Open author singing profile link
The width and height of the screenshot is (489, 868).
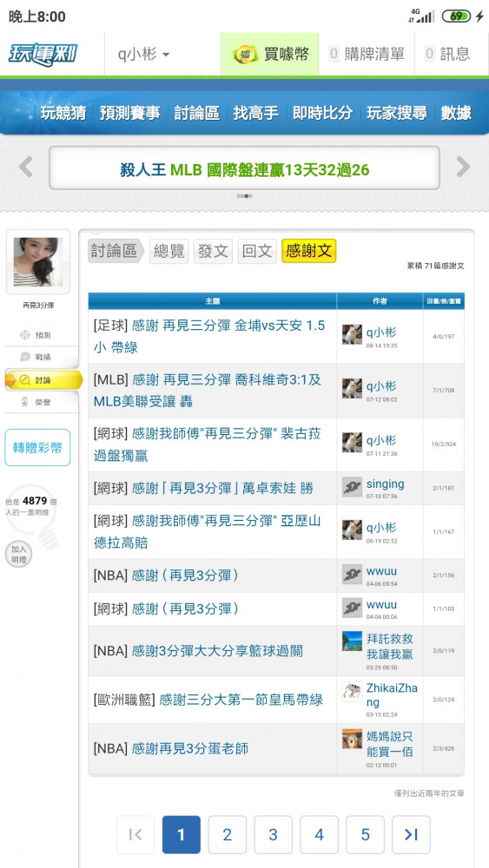386,483
